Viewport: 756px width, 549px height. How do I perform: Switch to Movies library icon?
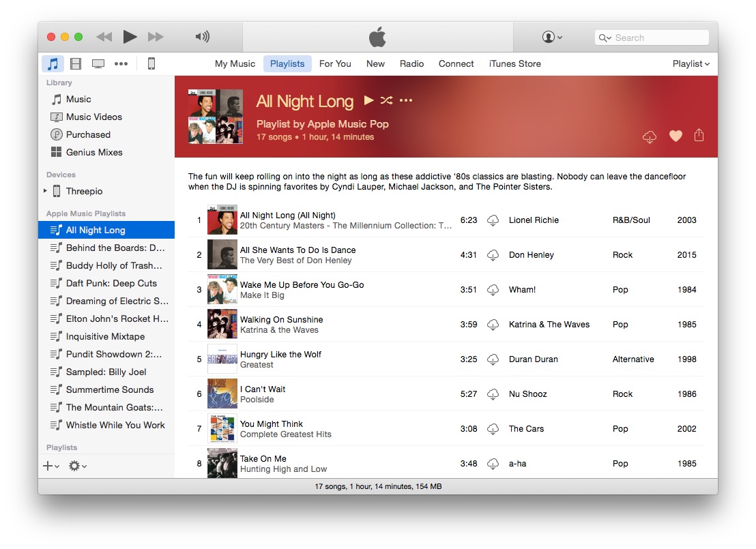pos(76,63)
